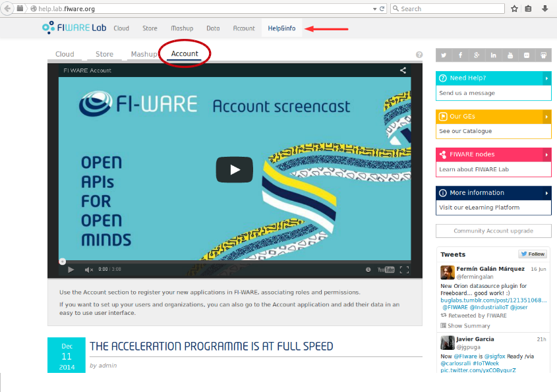Expand the Need Help? panel arrow
557x392 pixels.
coord(546,78)
